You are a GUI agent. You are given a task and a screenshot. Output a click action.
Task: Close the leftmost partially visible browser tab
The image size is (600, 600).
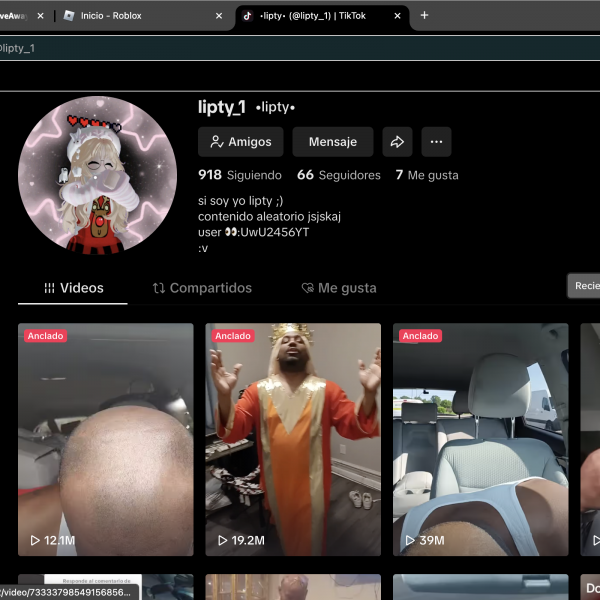pos(41,16)
